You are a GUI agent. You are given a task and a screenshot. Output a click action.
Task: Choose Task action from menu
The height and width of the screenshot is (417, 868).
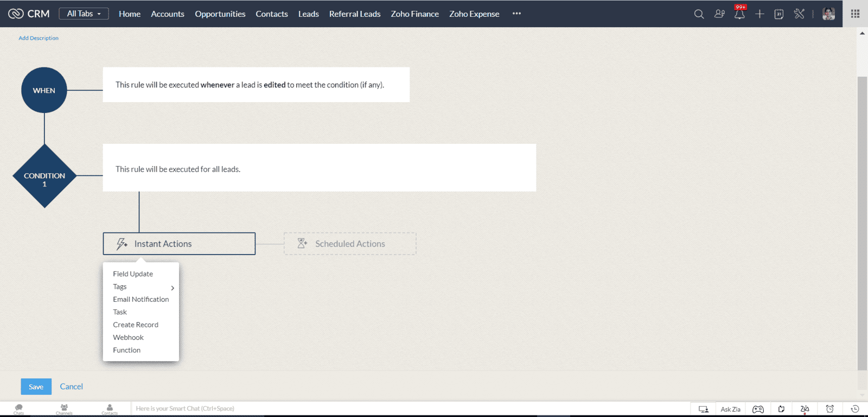(x=120, y=312)
